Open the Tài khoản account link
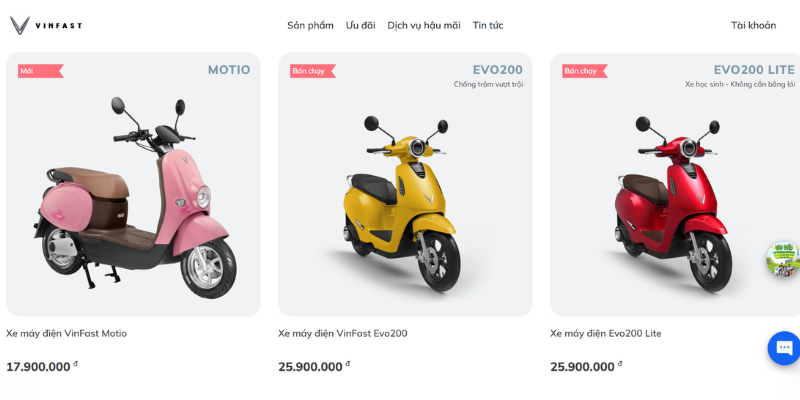 (x=753, y=25)
